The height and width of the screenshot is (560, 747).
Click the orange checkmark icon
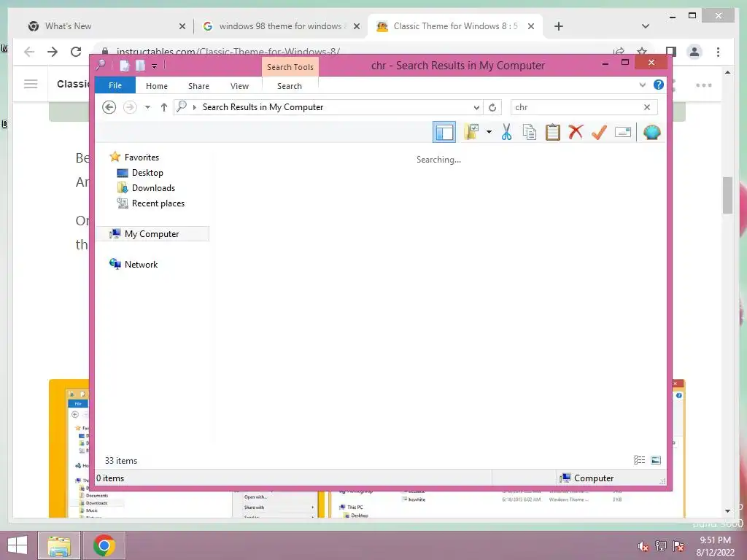[599, 132]
